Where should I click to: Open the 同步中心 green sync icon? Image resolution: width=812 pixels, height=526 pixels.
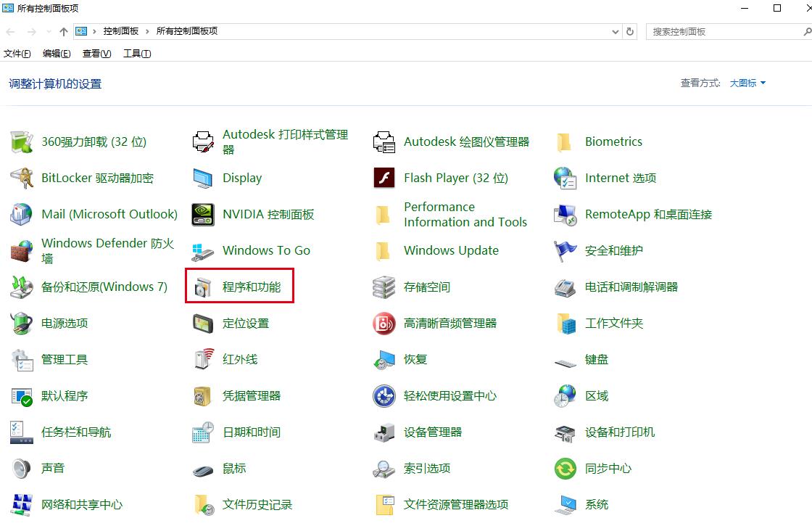click(565, 469)
